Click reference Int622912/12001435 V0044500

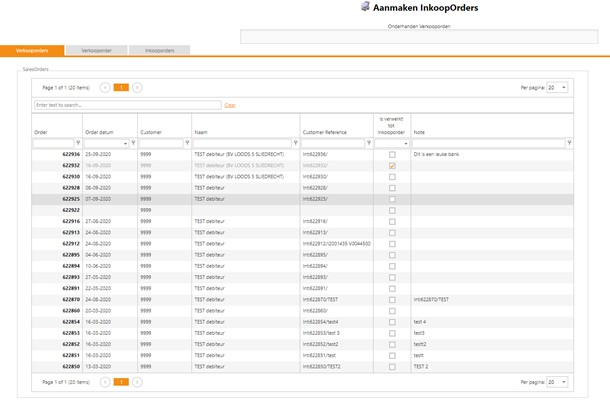point(337,244)
